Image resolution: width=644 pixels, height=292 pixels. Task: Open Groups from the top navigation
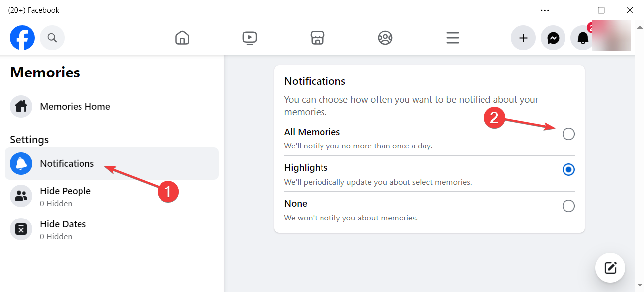385,37
